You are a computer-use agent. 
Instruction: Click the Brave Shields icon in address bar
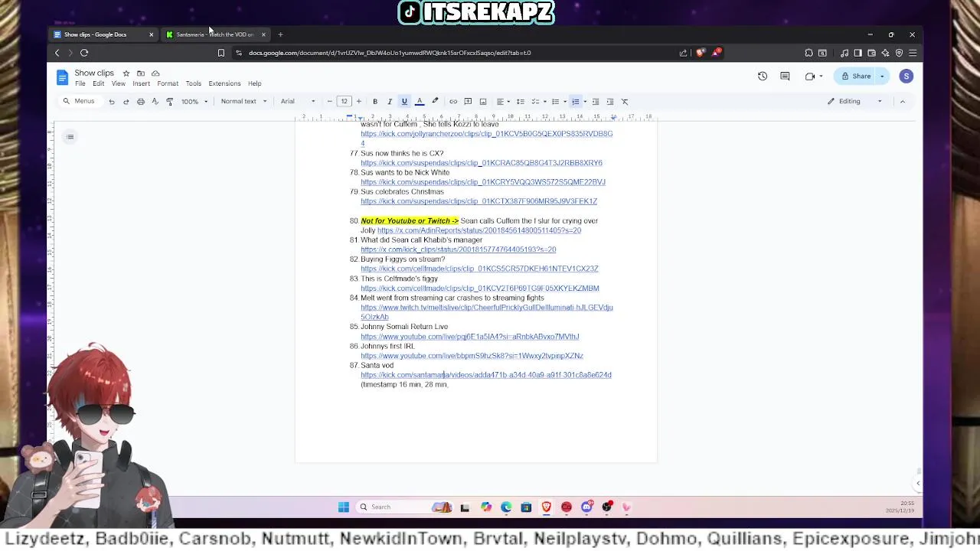[700, 53]
